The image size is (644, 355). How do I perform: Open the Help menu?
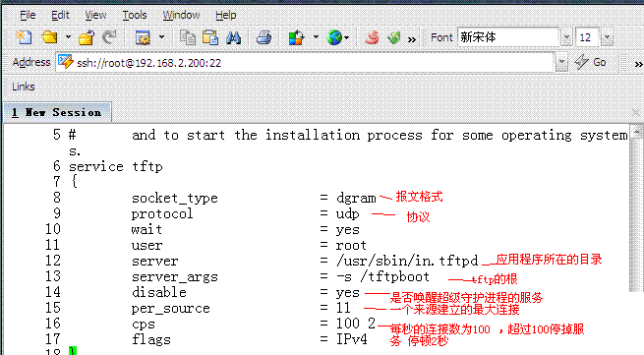[x=226, y=15]
